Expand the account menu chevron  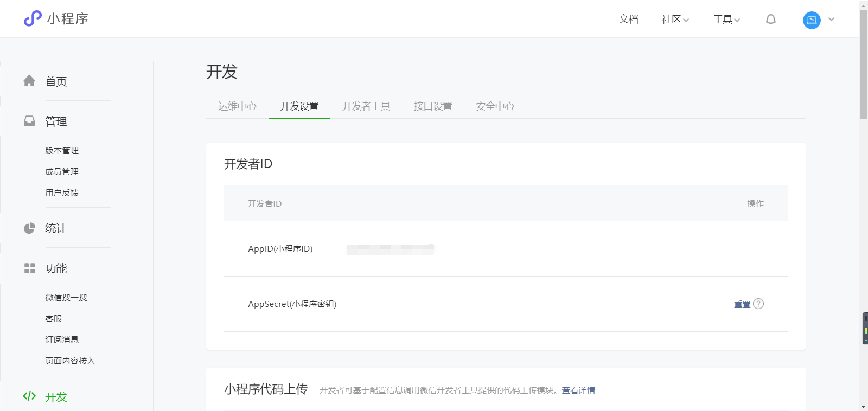pos(831,20)
